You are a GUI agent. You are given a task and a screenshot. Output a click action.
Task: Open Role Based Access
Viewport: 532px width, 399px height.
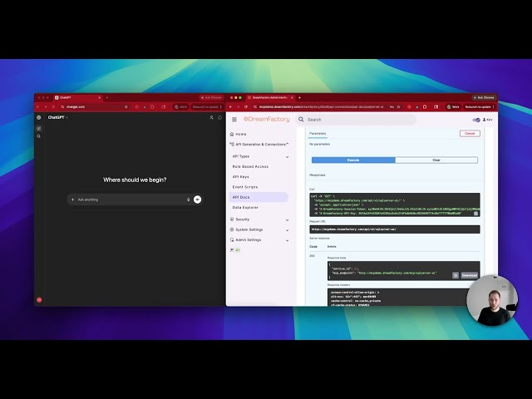coord(250,166)
